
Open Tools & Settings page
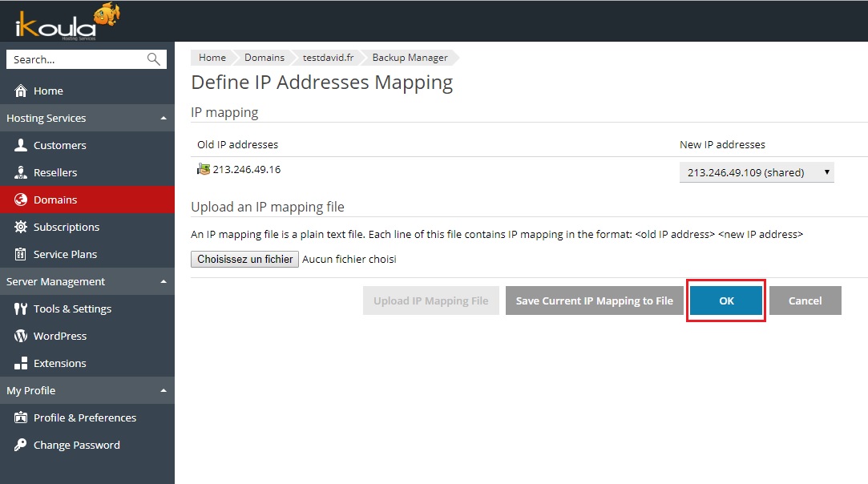coord(87,309)
